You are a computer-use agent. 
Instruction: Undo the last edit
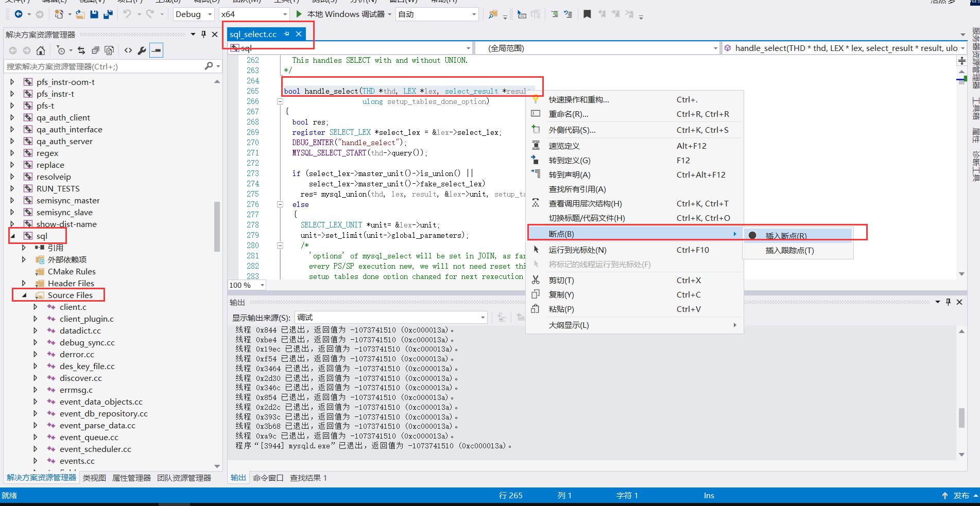coord(127,14)
